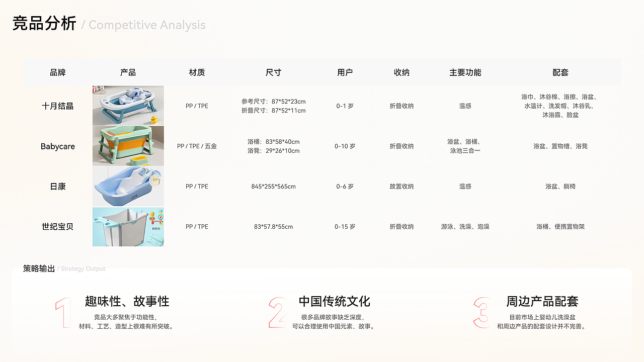Screen dimensions: 644x362
Task: Click the Babycare green folding tub image
Action: (x=128, y=146)
